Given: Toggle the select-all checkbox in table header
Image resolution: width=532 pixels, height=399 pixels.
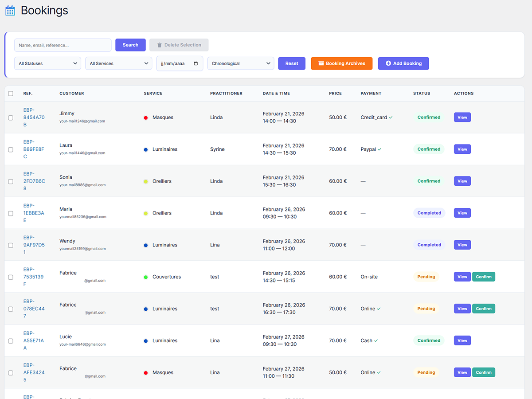Looking at the screenshot, I should point(11,94).
